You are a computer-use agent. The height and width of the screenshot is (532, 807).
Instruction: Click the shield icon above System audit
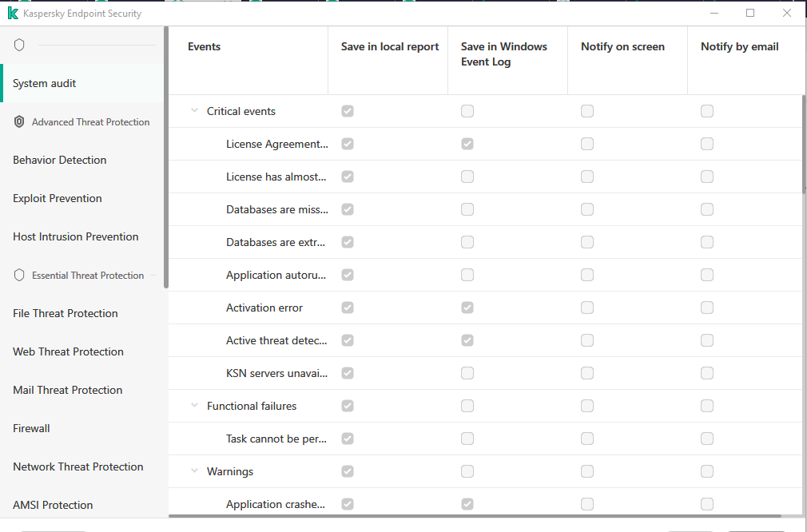19,45
